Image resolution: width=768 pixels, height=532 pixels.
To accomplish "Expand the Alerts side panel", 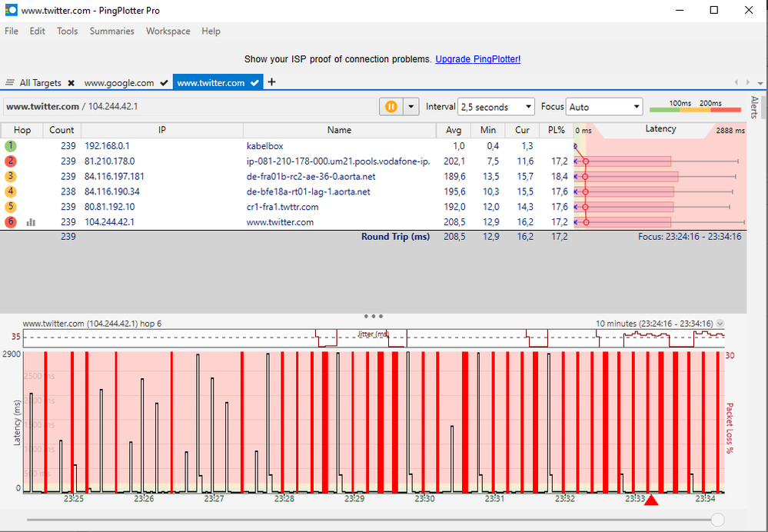I will coord(755,107).
